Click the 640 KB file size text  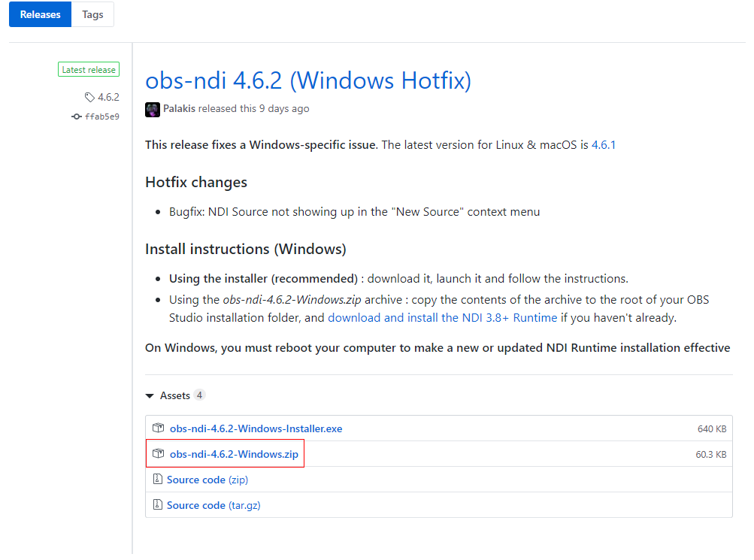(x=712, y=428)
